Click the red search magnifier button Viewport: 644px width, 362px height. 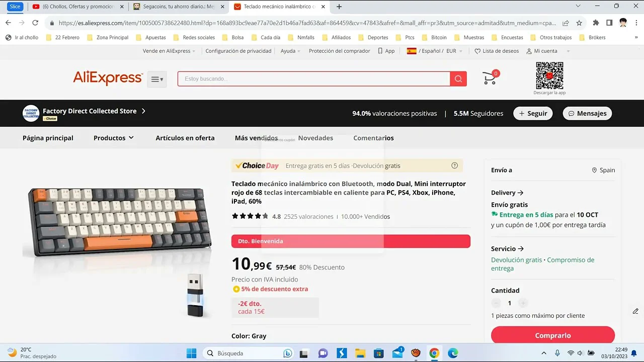[x=458, y=79]
